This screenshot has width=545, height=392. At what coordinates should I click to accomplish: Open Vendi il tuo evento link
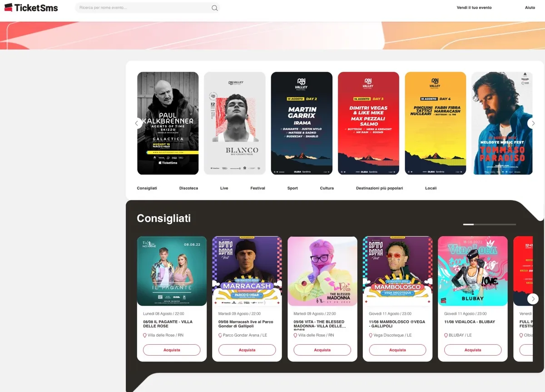[474, 8]
